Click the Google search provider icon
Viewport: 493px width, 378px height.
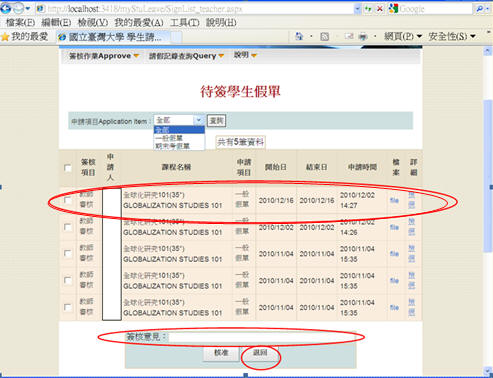(x=393, y=9)
